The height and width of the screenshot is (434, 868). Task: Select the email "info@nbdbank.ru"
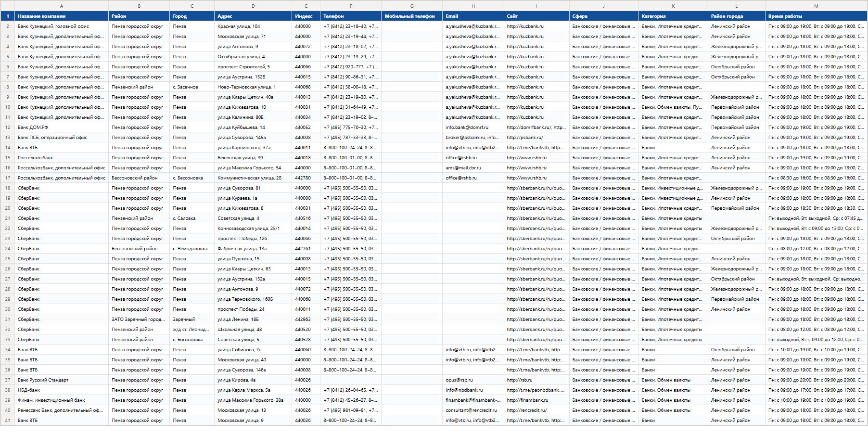[473, 390]
